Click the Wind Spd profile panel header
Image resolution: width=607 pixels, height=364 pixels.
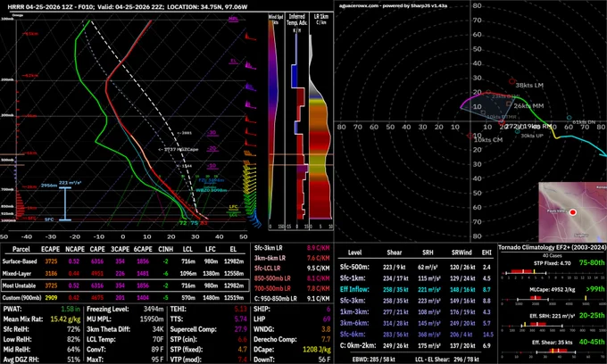click(276, 21)
